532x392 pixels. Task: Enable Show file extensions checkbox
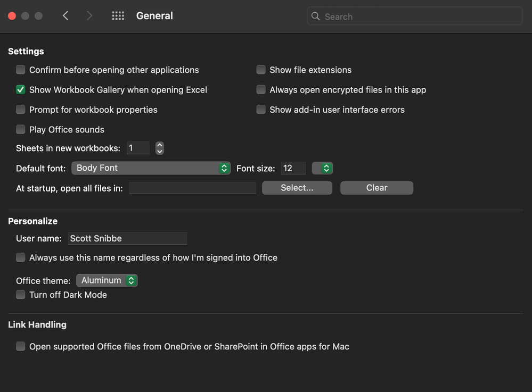[261, 70]
